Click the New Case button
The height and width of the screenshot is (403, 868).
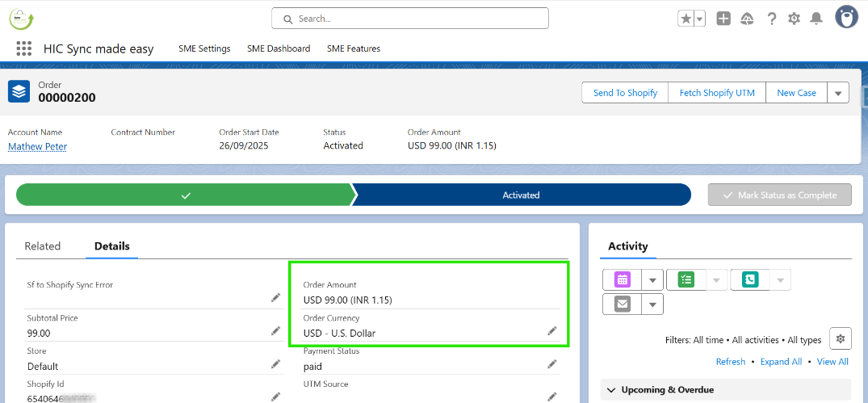click(797, 92)
